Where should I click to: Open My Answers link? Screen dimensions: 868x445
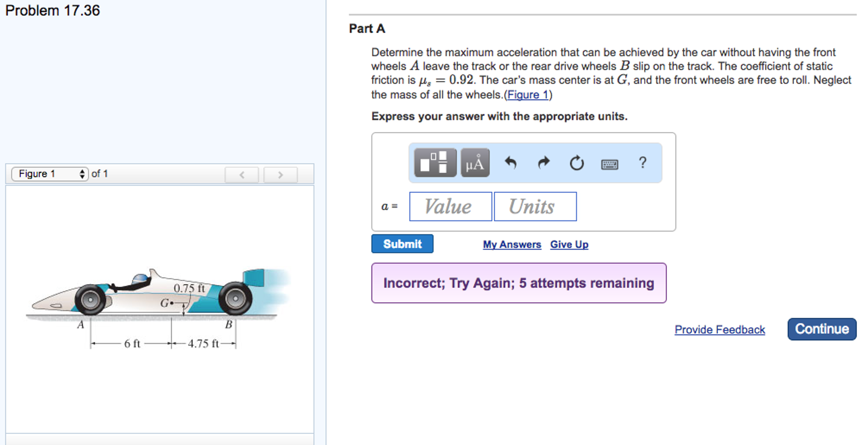tap(512, 244)
